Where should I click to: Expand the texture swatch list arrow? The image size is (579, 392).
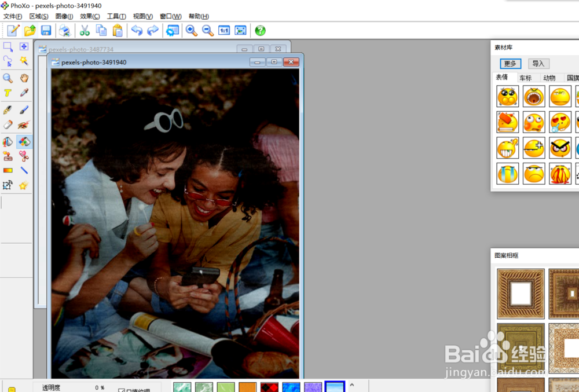pos(352,385)
